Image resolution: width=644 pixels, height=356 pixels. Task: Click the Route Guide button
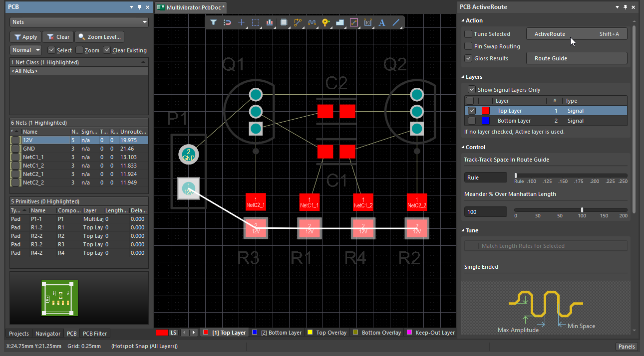click(x=577, y=58)
